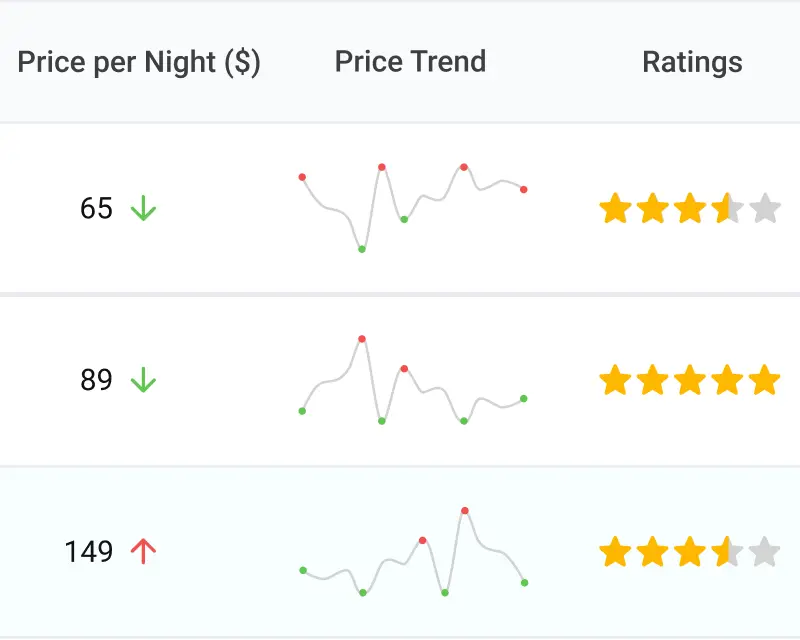Select the price value 89
Image resolution: width=800 pixels, height=640 pixels.
click(96, 380)
